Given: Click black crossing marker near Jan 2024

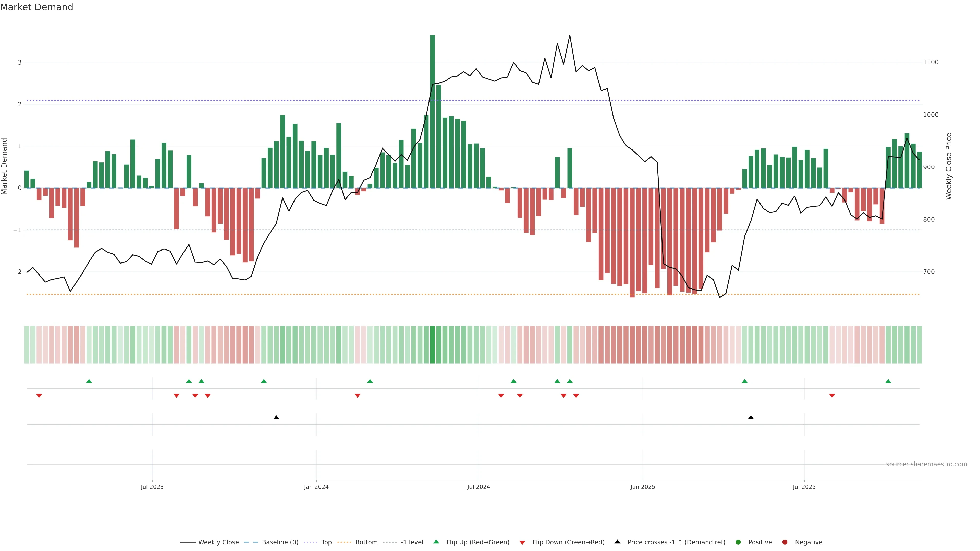Looking at the screenshot, I should pos(277,418).
